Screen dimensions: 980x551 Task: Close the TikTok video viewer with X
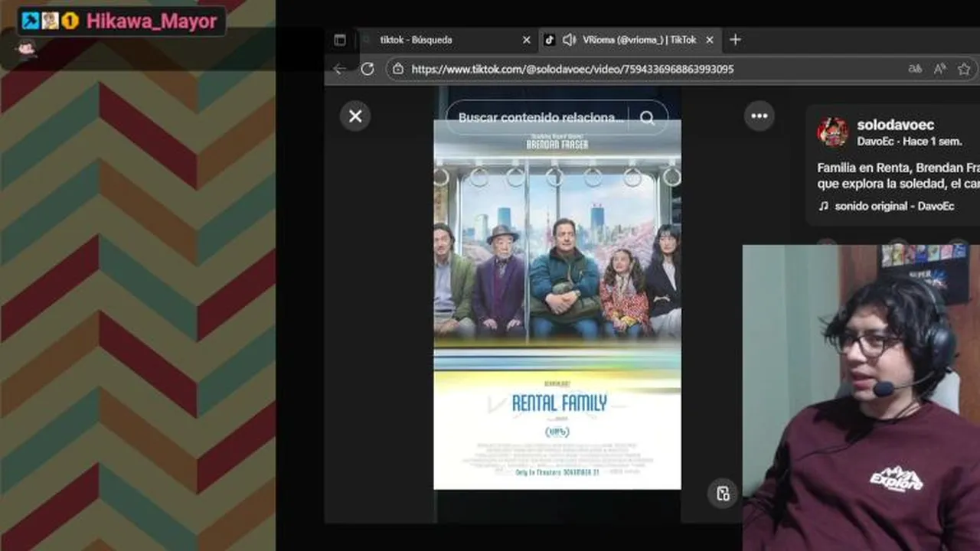355,116
